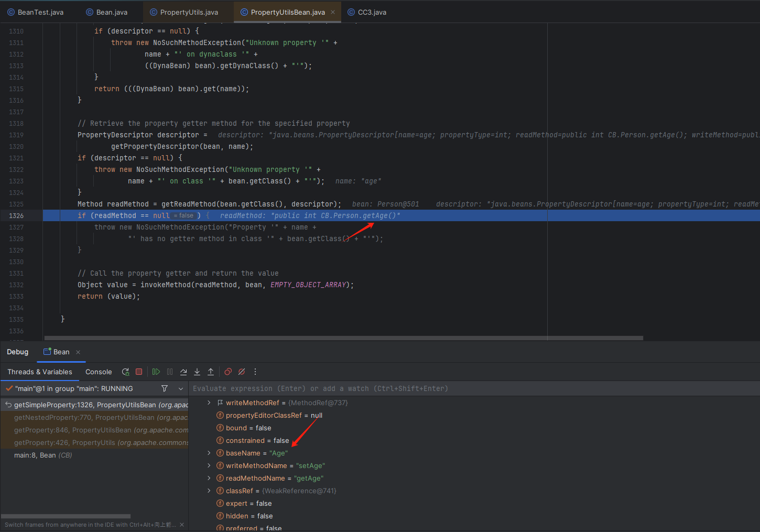Viewport: 760px width, 532px height.
Task: Close the PropertyUtilsBean.java tab
Action: (x=333, y=12)
